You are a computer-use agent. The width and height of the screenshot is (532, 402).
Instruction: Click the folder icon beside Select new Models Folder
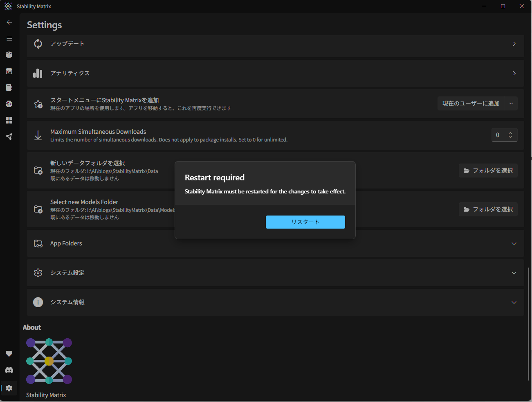pos(38,209)
